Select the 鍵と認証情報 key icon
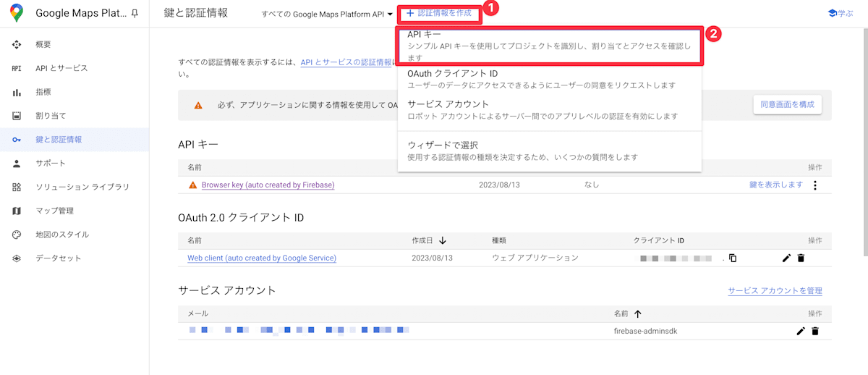Viewport: 868px width, 375px height. pos(17,140)
